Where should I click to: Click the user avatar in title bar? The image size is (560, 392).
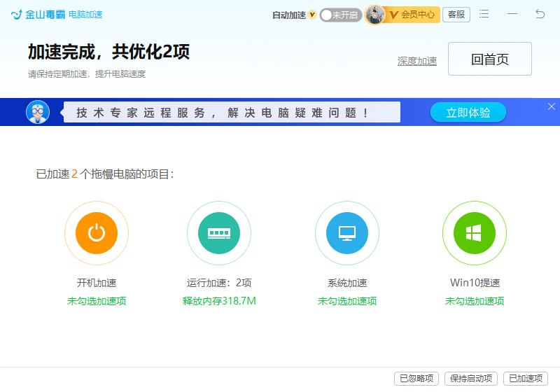point(376,15)
